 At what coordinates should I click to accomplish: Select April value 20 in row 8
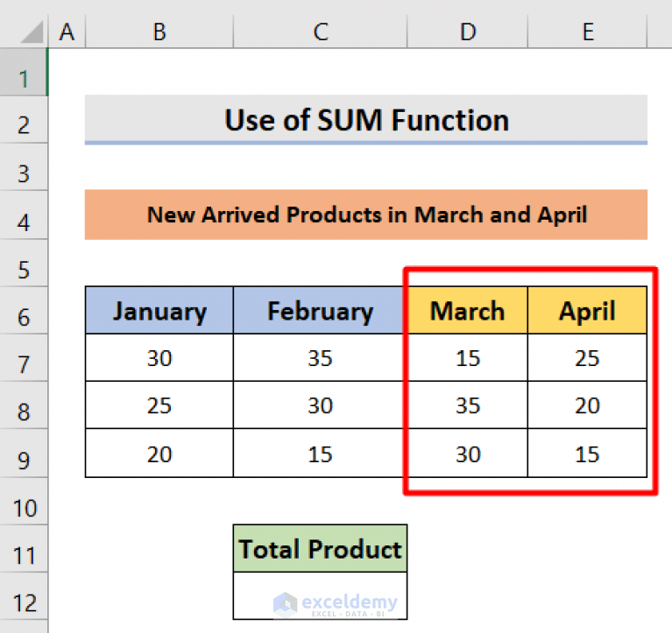[587, 405]
